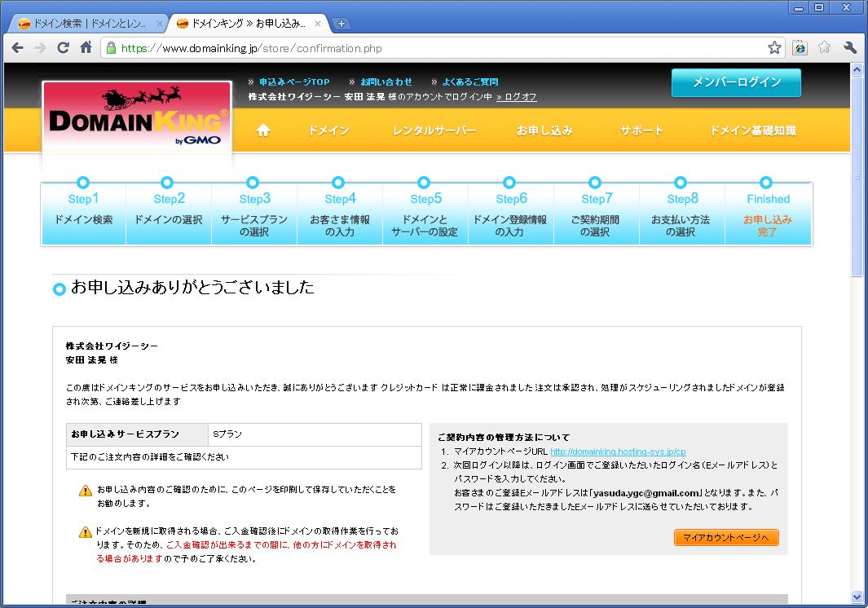868x608 pixels.
Task: Bookmark page with star icon in address bar
Action: coord(773,48)
